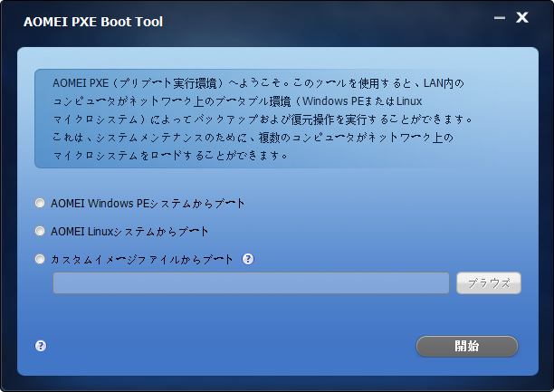Close the AOMEI PXE Boot Tool window
This screenshot has width=554, height=392.
pyautogui.click(x=521, y=17)
